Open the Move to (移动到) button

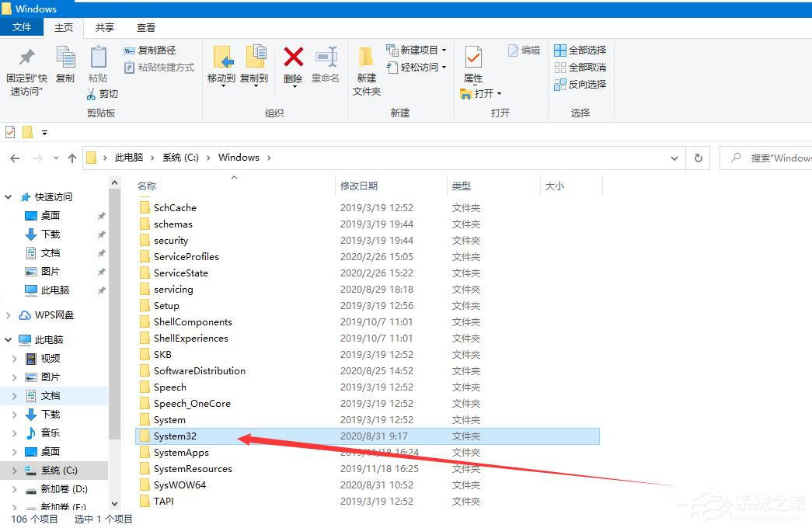[x=221, y=65]
